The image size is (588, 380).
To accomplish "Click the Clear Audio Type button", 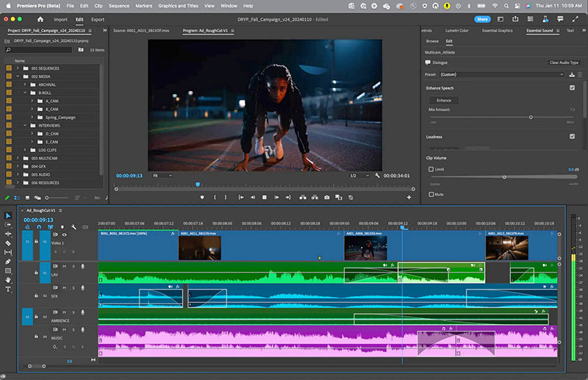I will tap(564, 62).
